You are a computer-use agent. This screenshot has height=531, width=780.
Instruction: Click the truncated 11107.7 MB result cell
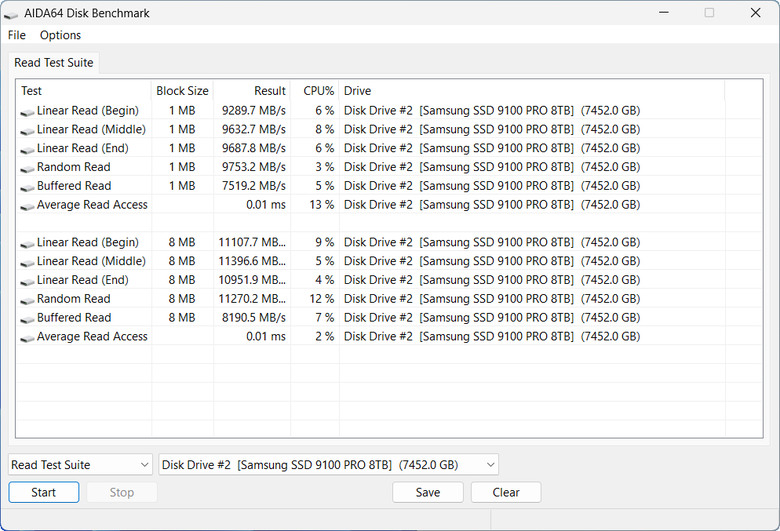252,242
